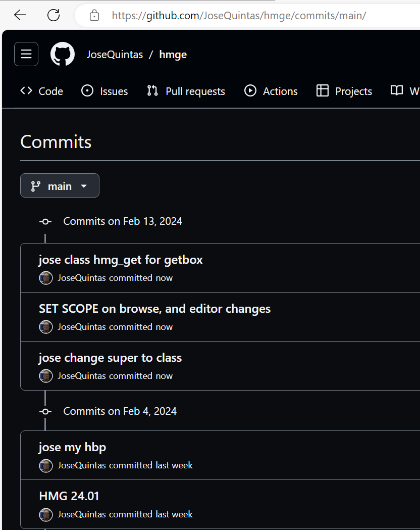Image resolution: width=420 pixels, height=530 pixels.
Task: Switch to the Issues tab
Action: pyautogui.click(x=104, y=91)
